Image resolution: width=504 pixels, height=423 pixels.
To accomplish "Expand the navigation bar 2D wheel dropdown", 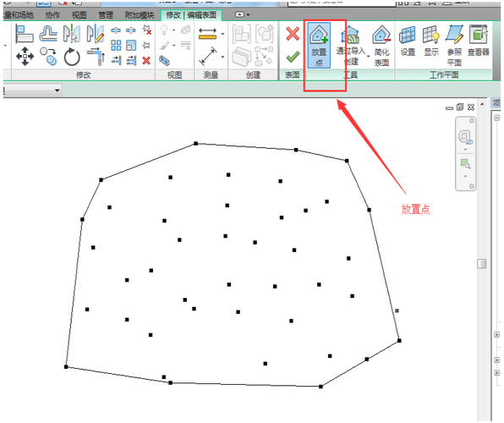I will pyautogui.click(x=465, y=150).
